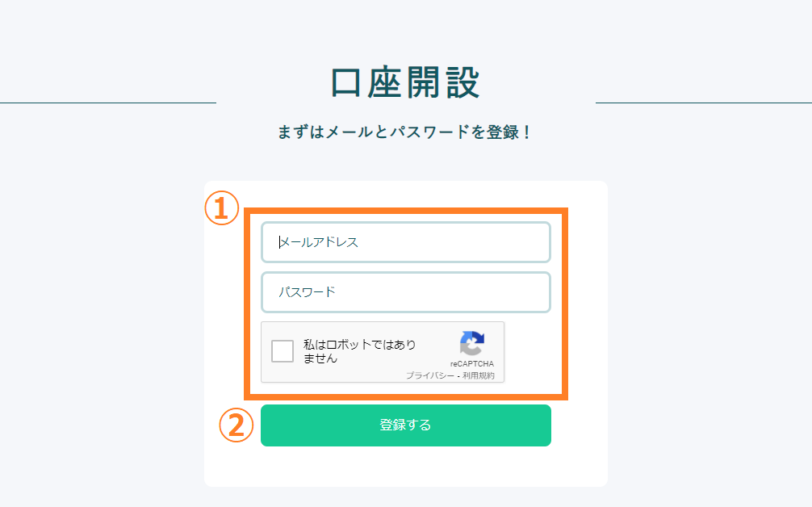This screenshot has width=812, height=507.
Task: Click the 私はロボットではありません label text
Action: click(359, 351)
